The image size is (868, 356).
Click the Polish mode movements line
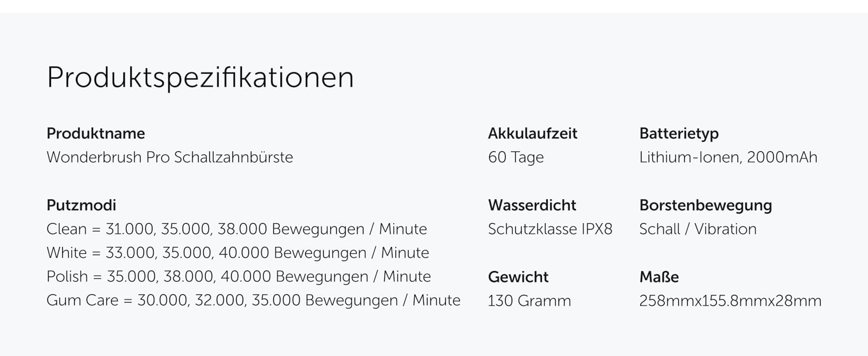tap(239, 276)
